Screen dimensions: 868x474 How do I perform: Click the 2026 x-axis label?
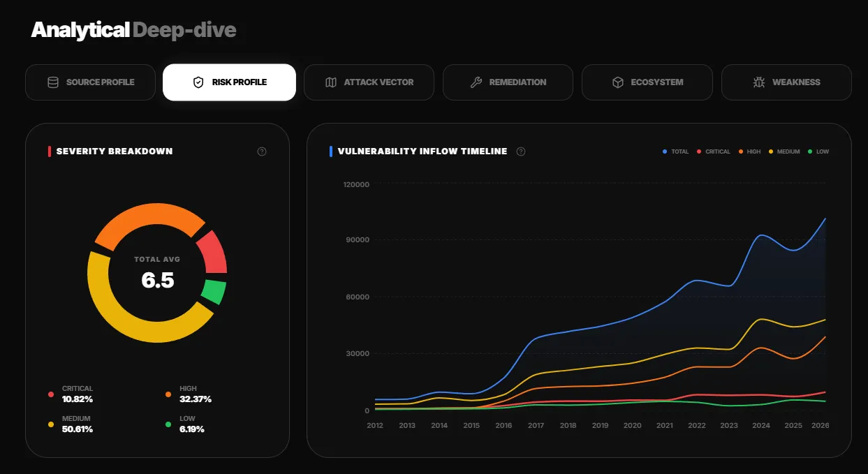pos(821,425)
